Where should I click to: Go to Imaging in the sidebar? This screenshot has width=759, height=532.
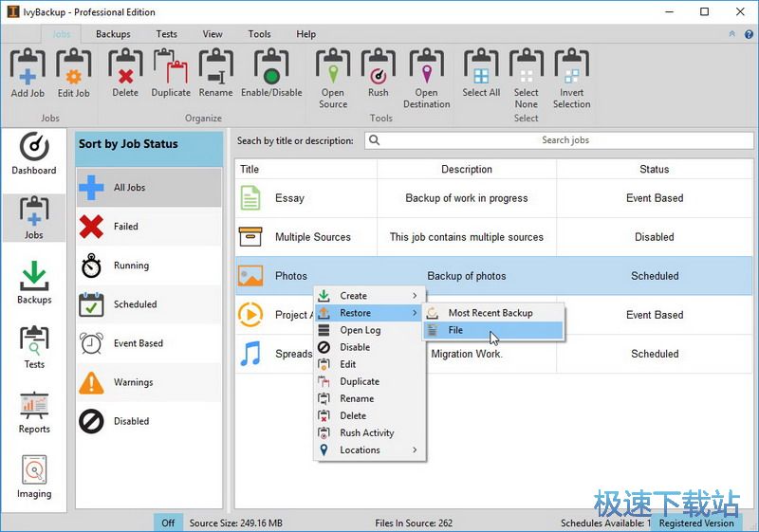pos(34,477)
